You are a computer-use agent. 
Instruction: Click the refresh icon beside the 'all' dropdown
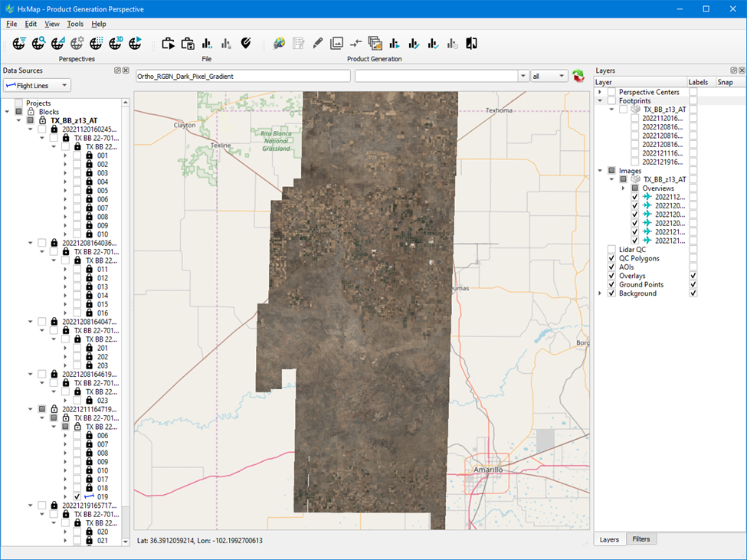click(x=578, y=76)
